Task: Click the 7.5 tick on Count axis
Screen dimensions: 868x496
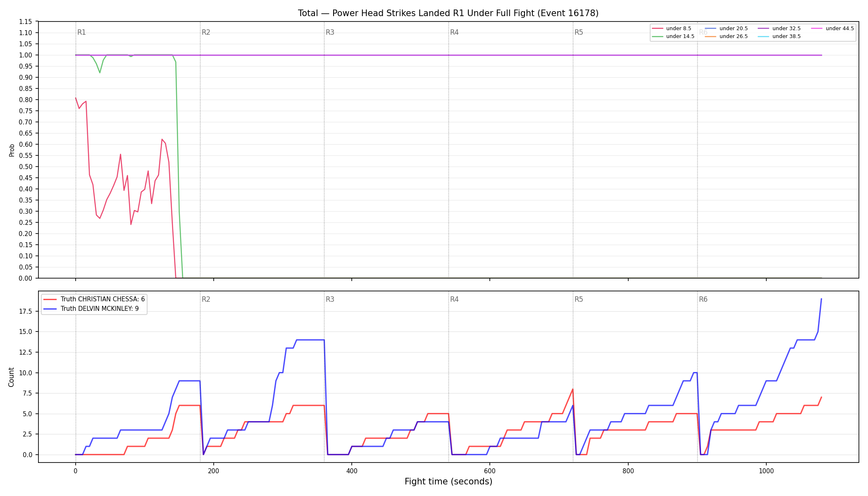Action: 27,393
